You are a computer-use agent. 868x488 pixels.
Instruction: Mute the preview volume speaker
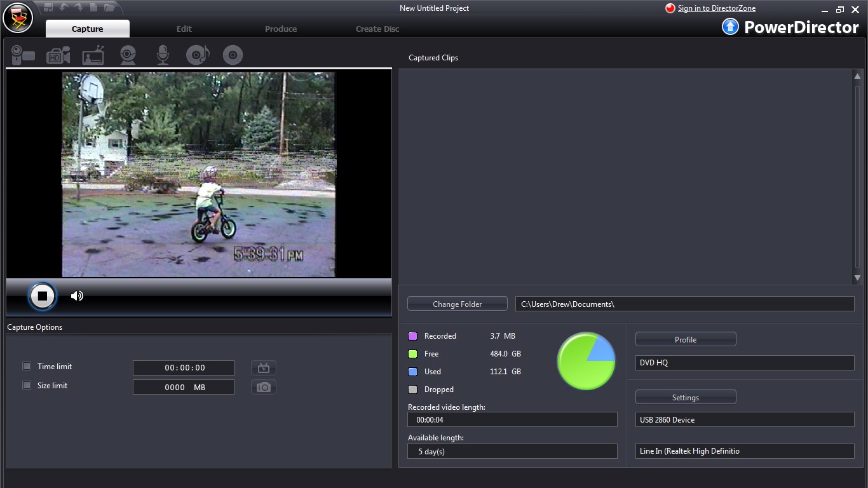77,295
